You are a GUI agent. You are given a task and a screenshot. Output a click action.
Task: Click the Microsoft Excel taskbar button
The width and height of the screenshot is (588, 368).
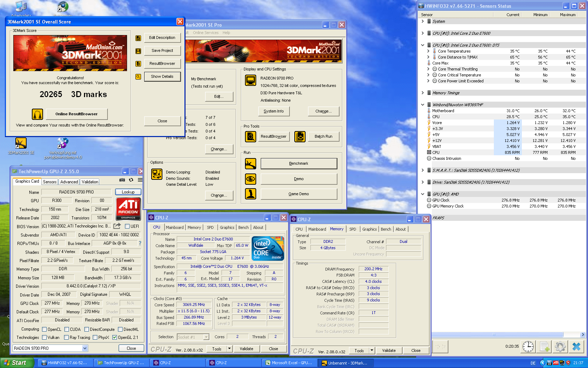coord(289,363)
